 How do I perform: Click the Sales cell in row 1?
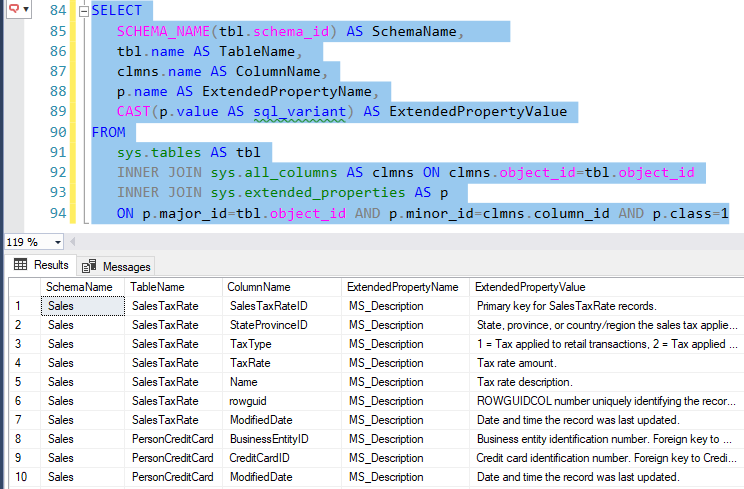[83, 306]
